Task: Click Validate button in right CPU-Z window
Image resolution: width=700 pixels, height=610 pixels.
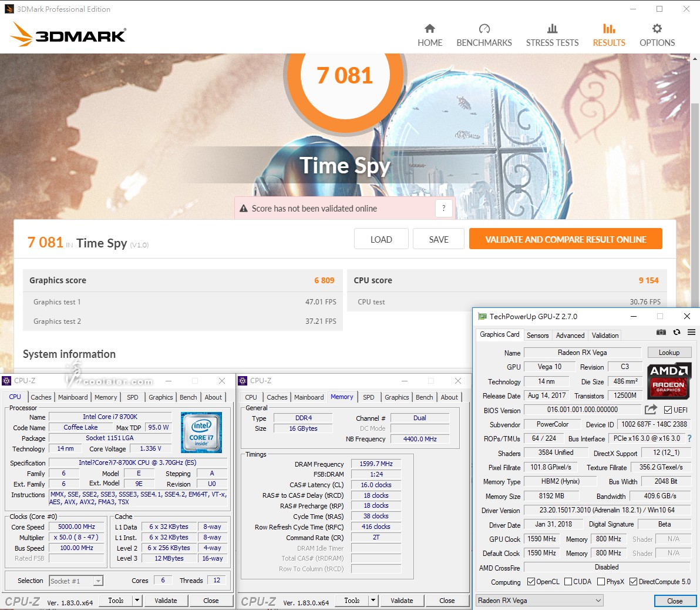Action: click(x=402, y=600)
